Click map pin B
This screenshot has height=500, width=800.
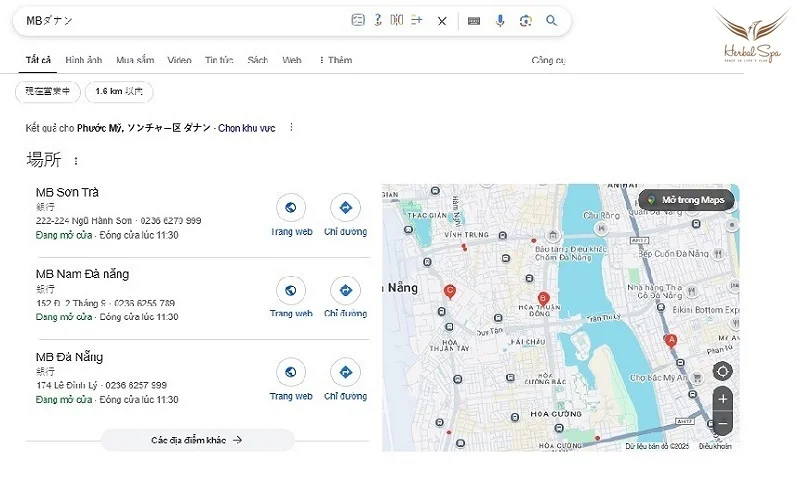543,298
